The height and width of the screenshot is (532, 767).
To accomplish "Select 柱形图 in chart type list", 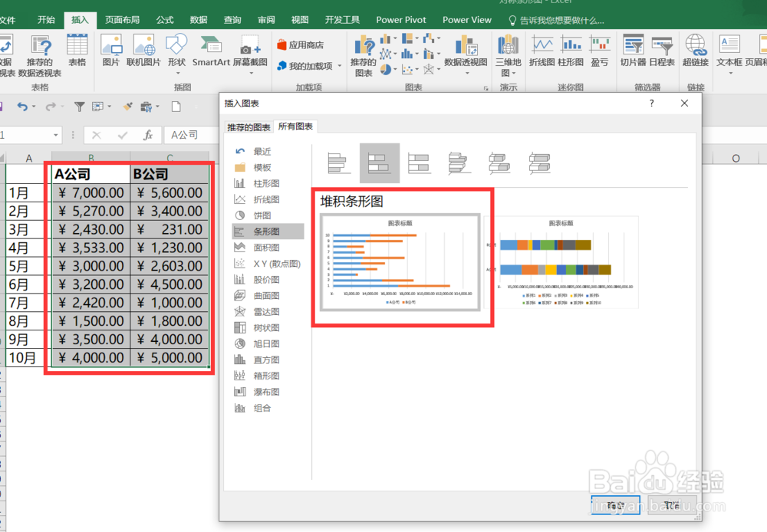I will [268, 183].
